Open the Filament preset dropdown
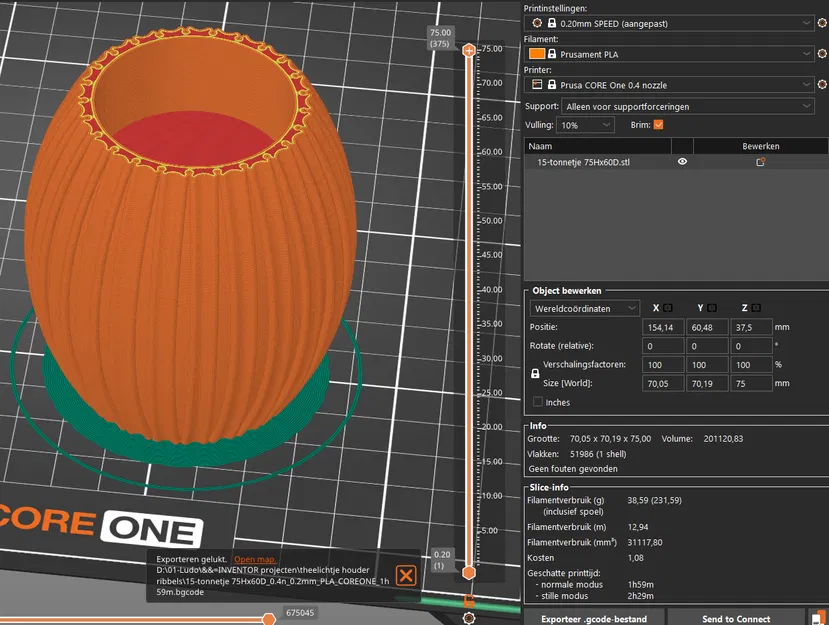Screen dimensions: 829x625 coord(669,54)
